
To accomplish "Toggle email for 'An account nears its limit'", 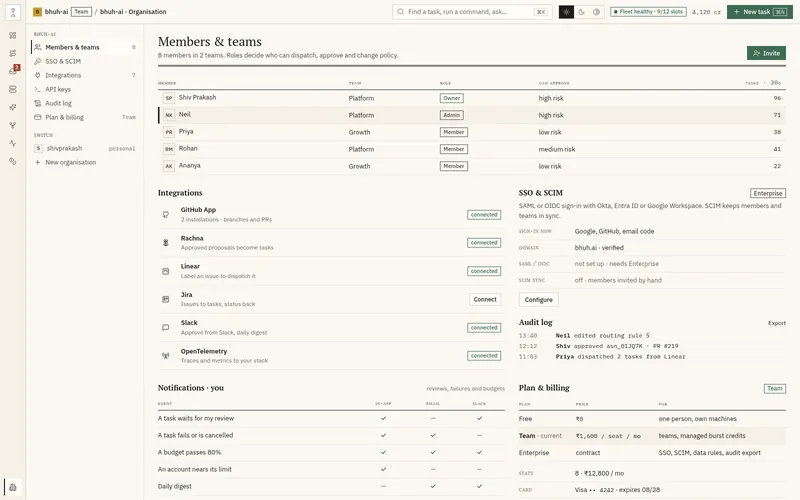I will 433,469.
